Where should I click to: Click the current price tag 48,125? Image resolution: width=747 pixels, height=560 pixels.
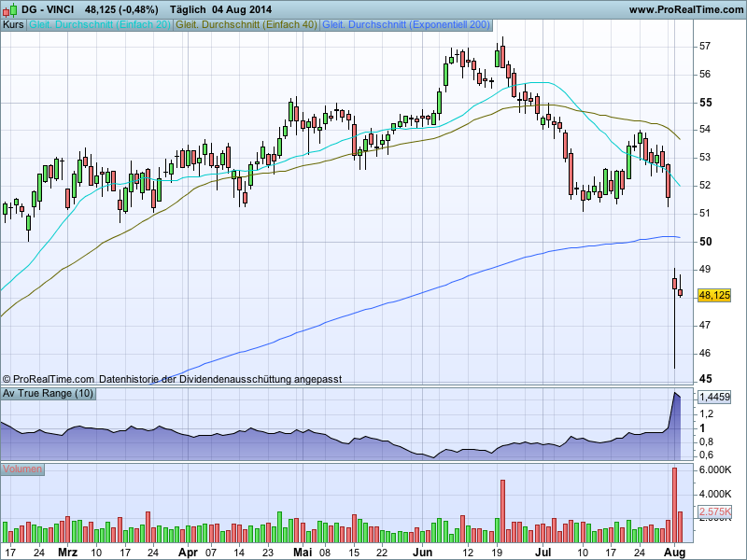[714, 295]
